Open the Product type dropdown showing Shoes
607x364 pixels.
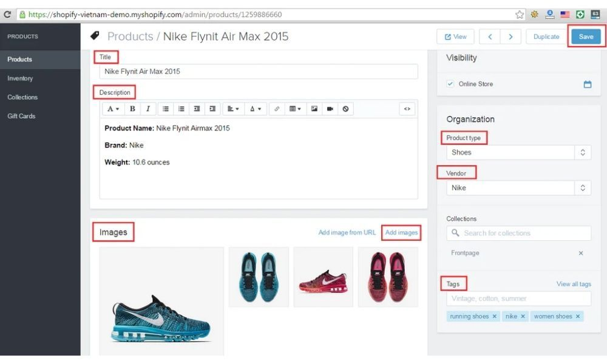coord(518,153)
